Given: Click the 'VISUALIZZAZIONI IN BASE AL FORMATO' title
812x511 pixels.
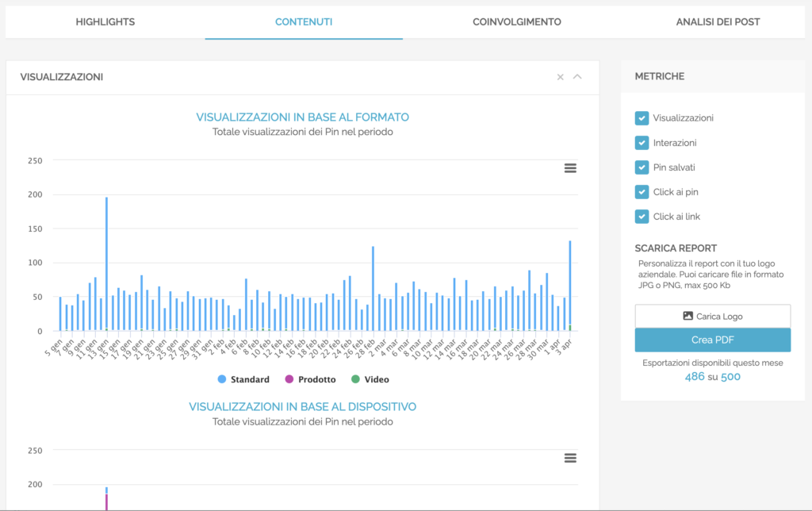Looking at the screenshot, I should 302,117.
